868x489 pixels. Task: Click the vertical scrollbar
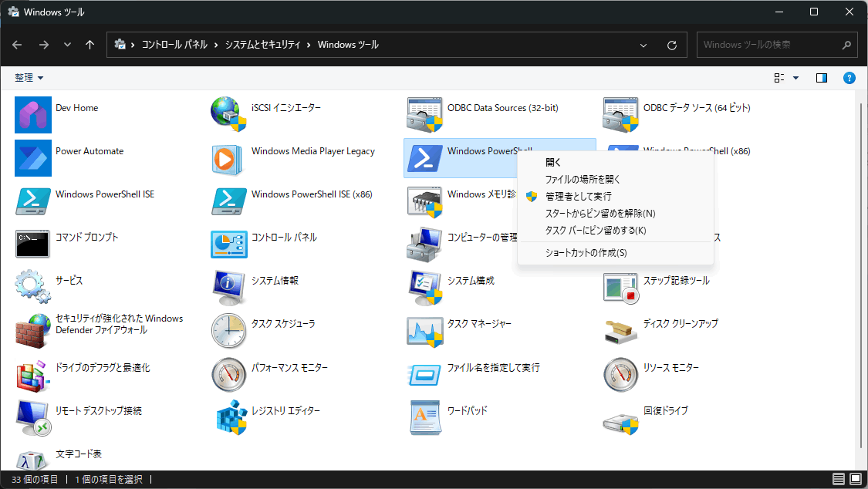860,277
